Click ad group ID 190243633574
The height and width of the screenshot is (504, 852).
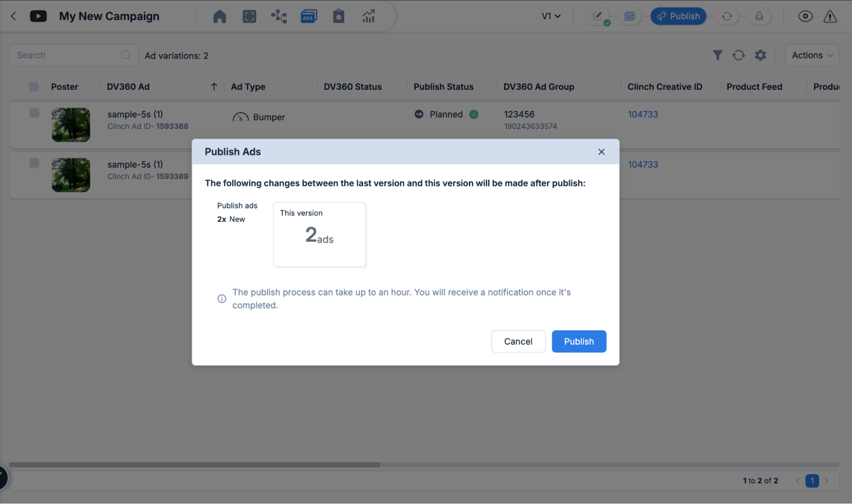[x=530, y=126]
